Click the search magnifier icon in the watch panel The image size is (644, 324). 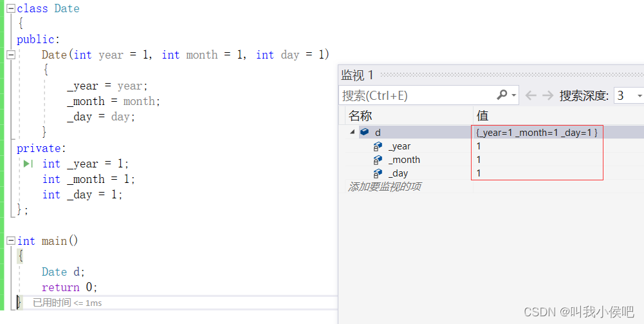coord(501,95)
